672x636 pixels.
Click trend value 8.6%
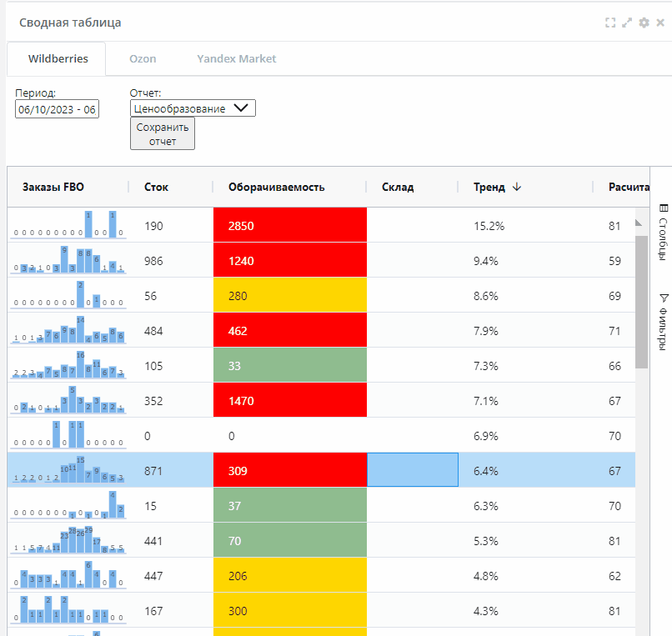tap(486, 296)
